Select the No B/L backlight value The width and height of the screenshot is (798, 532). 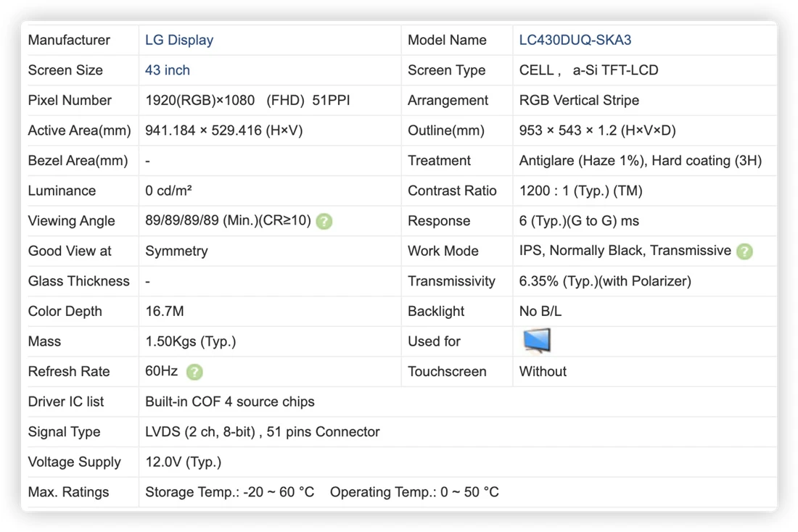coord(540,311)
